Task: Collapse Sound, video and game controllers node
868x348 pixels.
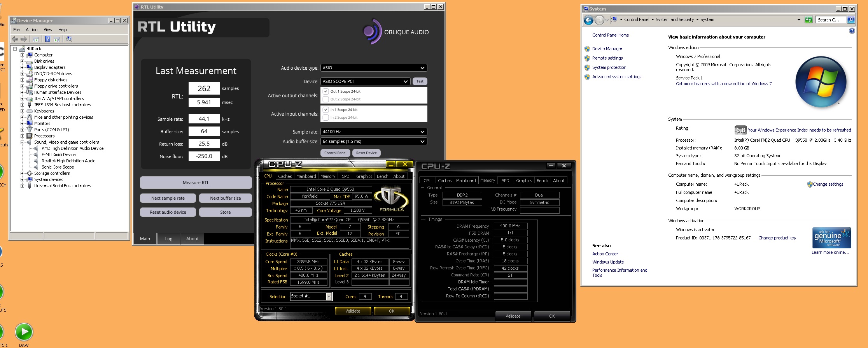Action: (x=23, y=142)
